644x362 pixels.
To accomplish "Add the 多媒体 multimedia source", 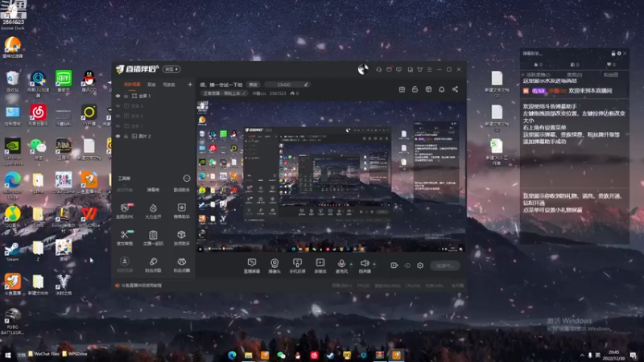I will coord(320,265).
